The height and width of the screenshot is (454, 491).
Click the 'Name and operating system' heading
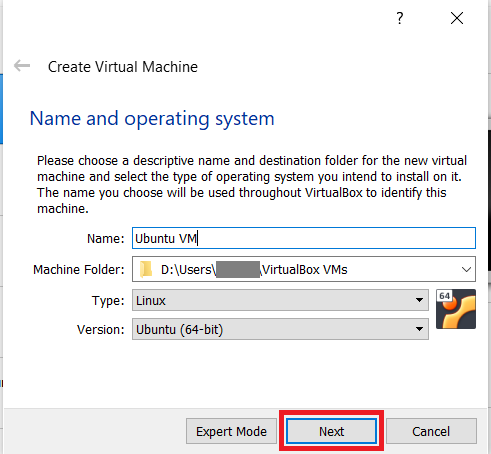pyautogui.click(x=152, y=119)
